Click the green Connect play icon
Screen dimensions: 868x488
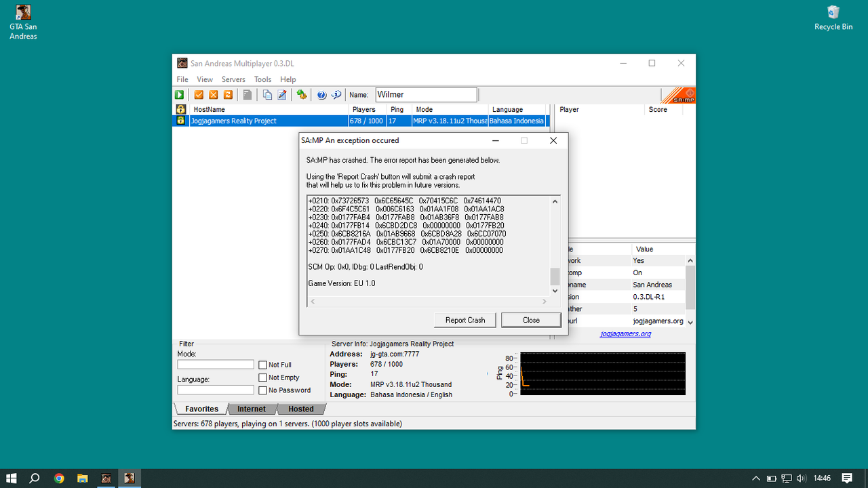coord(180,95)
